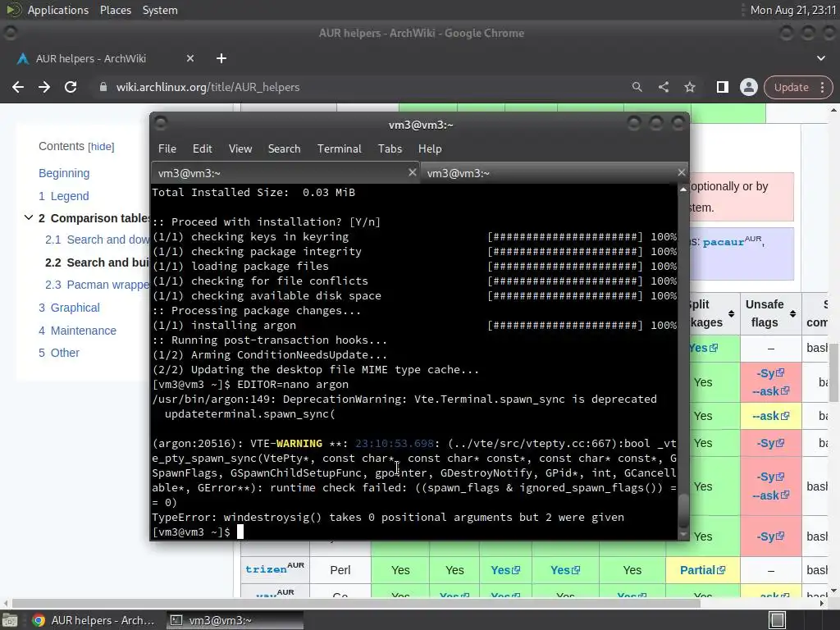Open 3 Graphical section link
Viewport: 840px width, 630px height.
(69, 308)
